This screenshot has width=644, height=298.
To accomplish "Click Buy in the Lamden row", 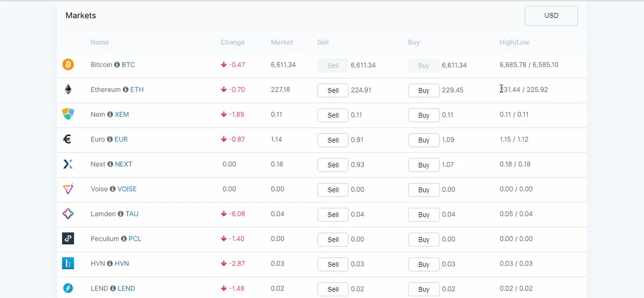I will (424, 214).
